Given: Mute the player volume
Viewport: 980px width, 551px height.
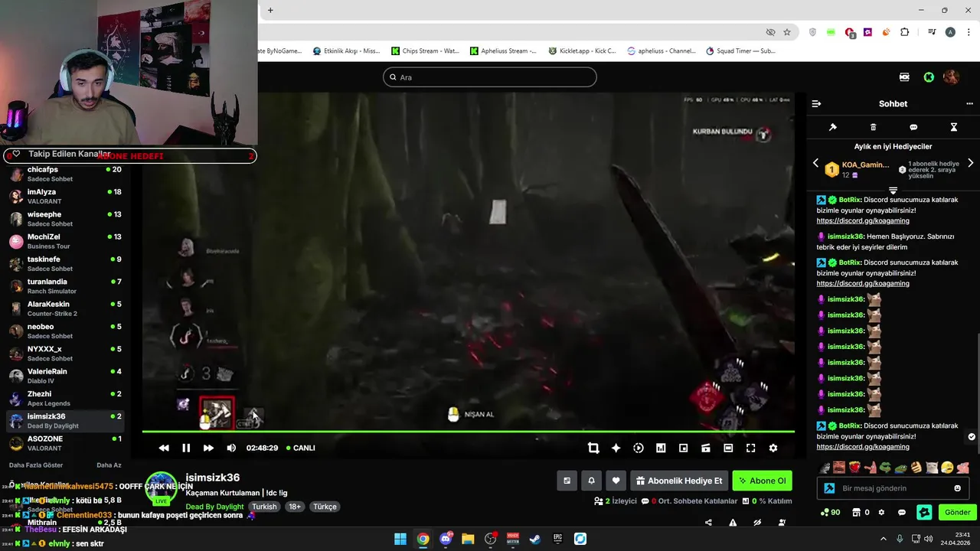Looking at the screenshot, I should click(231, 448).
